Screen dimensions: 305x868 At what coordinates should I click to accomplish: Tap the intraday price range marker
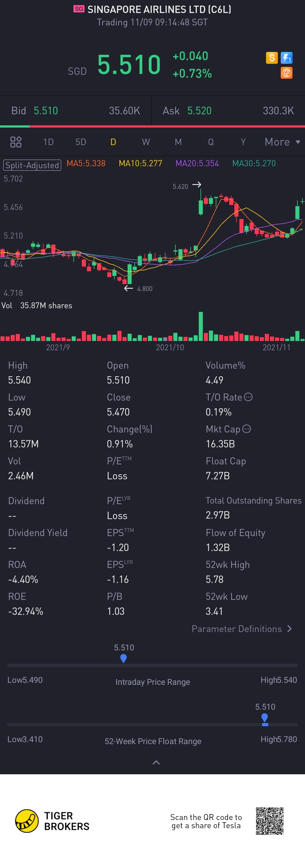tap(123, 659)
